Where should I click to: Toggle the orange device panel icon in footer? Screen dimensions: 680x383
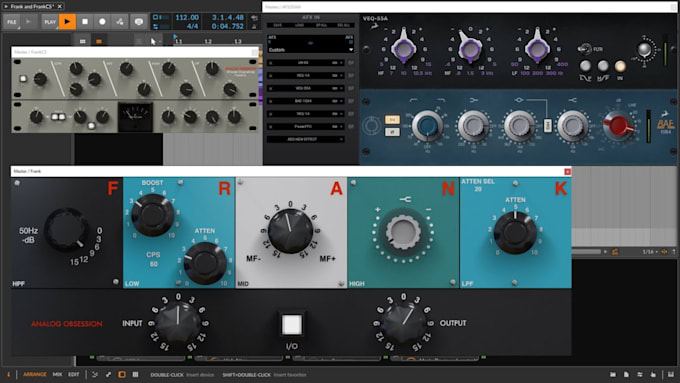click(122, 374)
